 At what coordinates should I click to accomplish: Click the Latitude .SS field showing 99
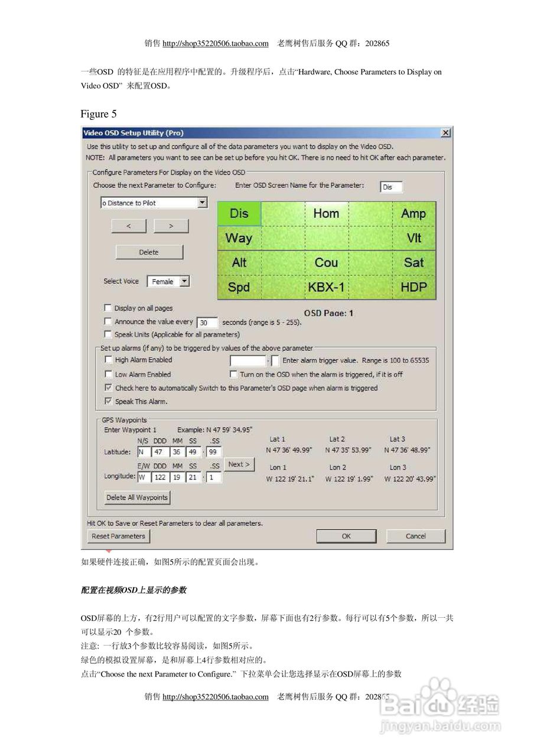point(214,452)
